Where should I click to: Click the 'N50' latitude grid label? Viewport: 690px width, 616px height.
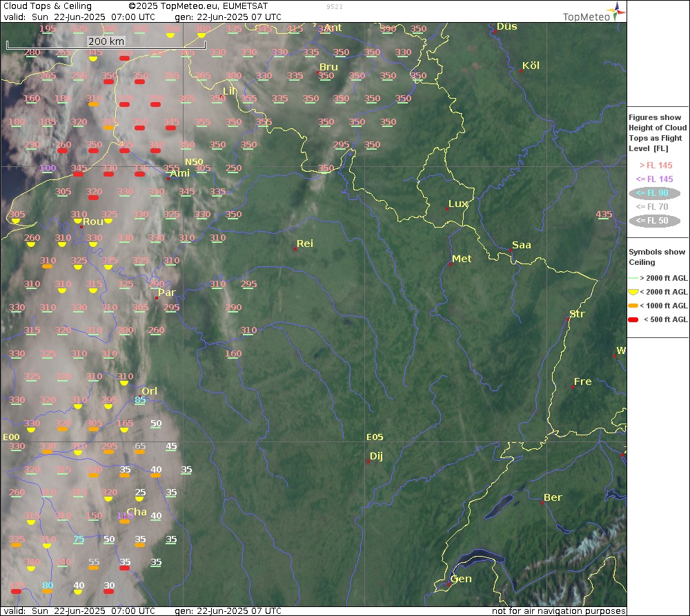[x=194, y=162]
